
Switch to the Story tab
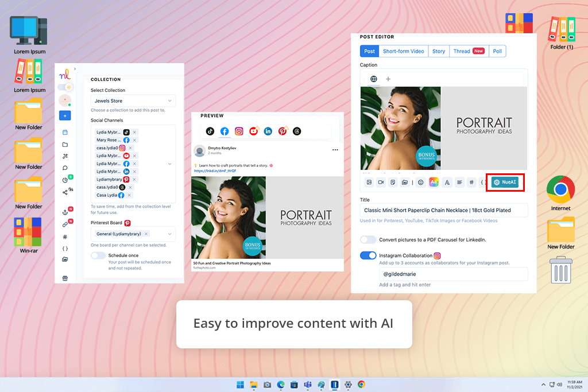(x=439, y=51)
